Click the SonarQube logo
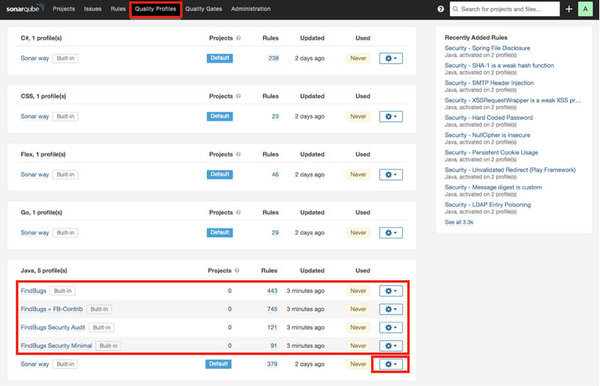 click(25, 8)
